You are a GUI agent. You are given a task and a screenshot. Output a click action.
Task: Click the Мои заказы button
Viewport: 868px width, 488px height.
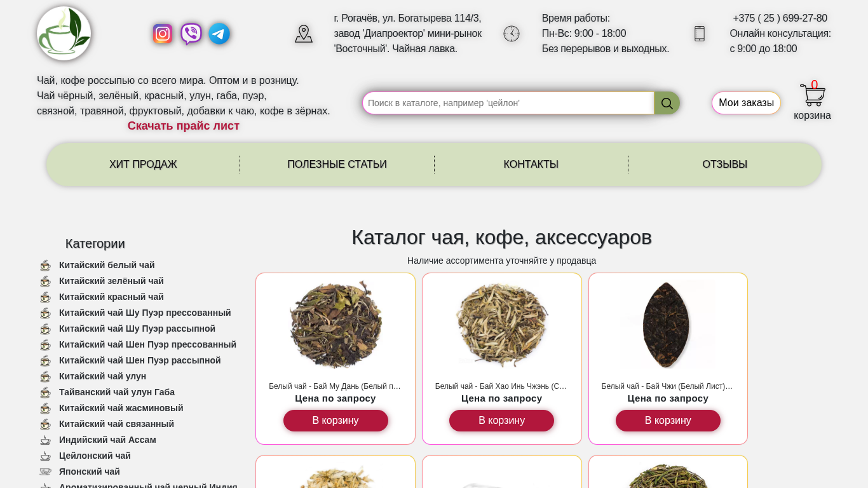click(746, 103)
